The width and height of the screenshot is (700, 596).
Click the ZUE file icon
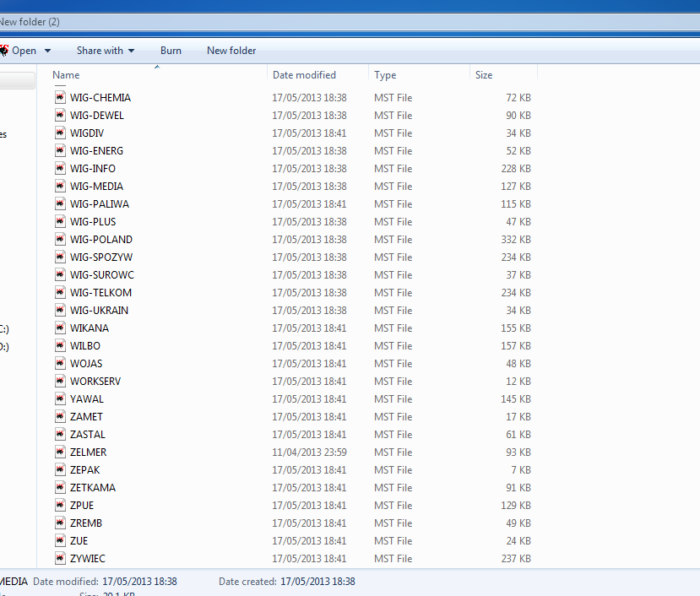(x=60, y=540)
